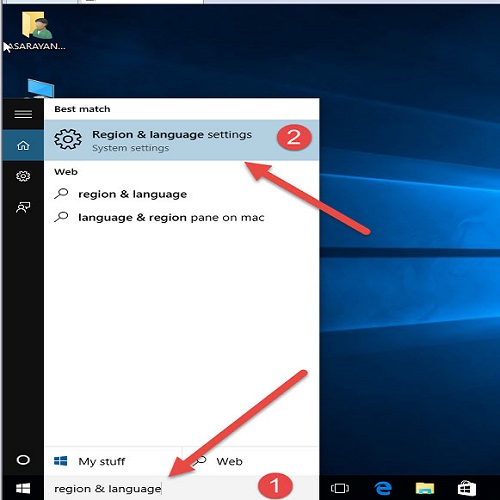Click the search box with 'region & language'
500x500 pixels.
(182, 488)
